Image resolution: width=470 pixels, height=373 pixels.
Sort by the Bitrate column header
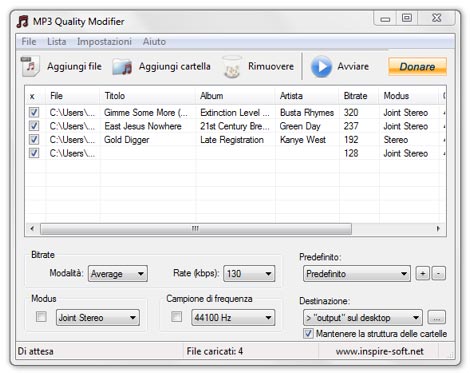coord(358,96)
